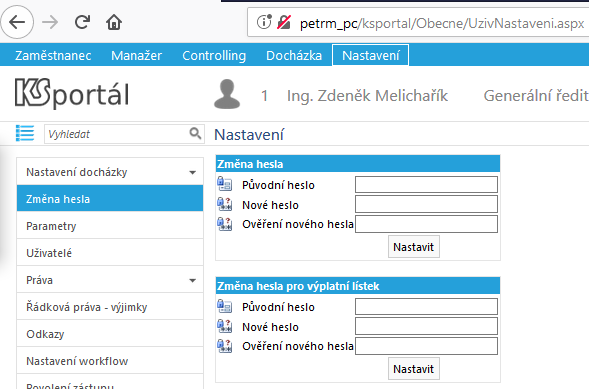589x389 pixels.
Task: Click the Nastavení page heading
Action: point(249,134)
